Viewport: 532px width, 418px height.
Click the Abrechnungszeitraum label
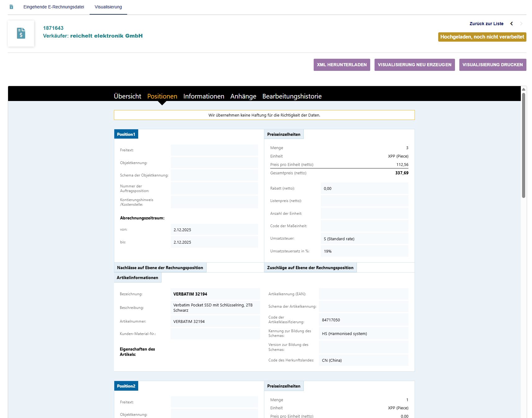pyautogui.click(x=142, y=218)
